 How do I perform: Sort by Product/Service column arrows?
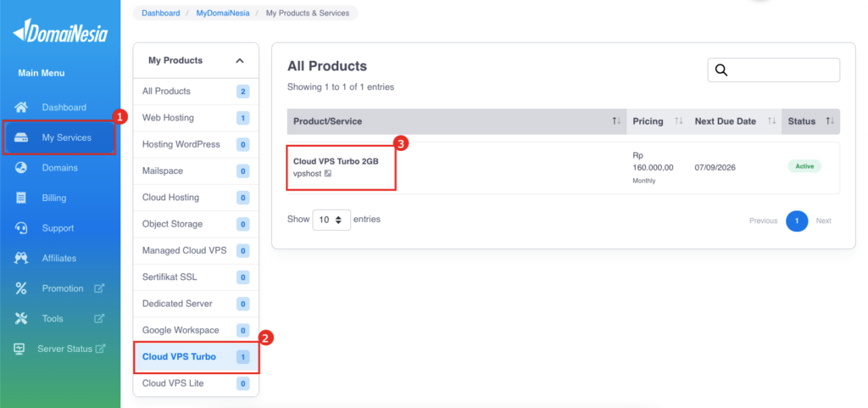[617, 121]
